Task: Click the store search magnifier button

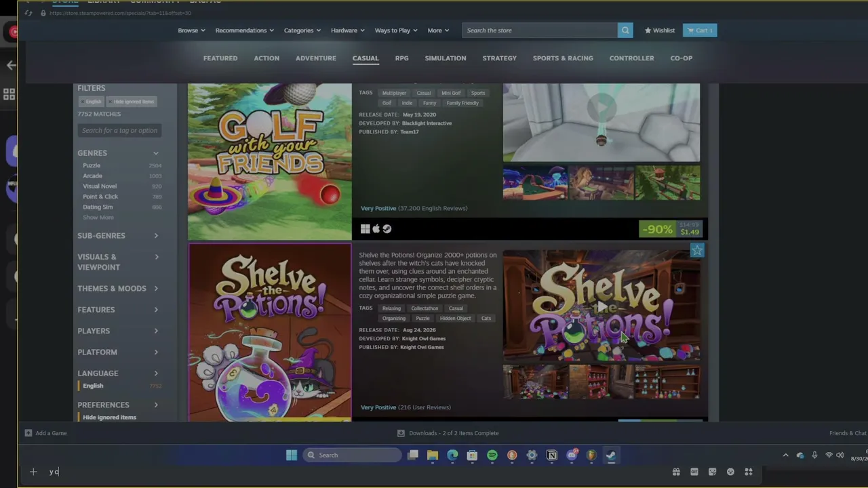Action: tap(625, 30)
